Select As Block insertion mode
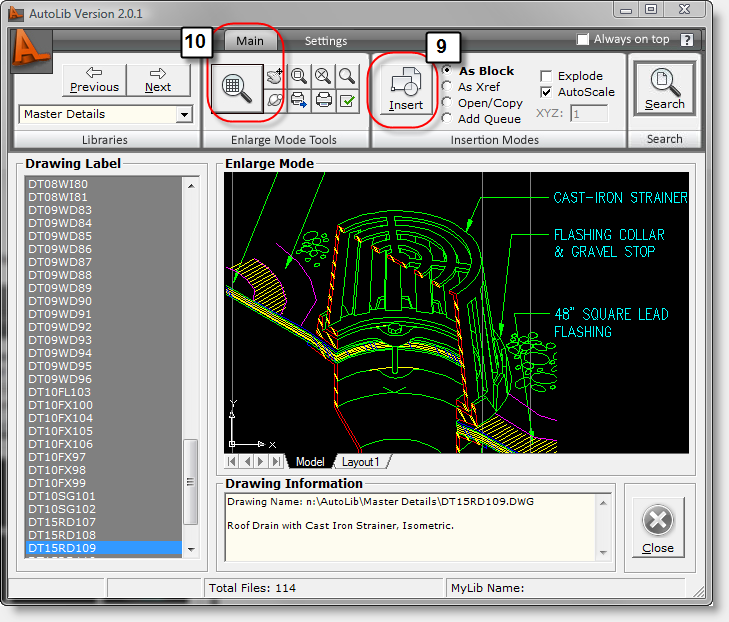Image resolution: width=729 pixels, height=622 pixels. tap(447, 71)
